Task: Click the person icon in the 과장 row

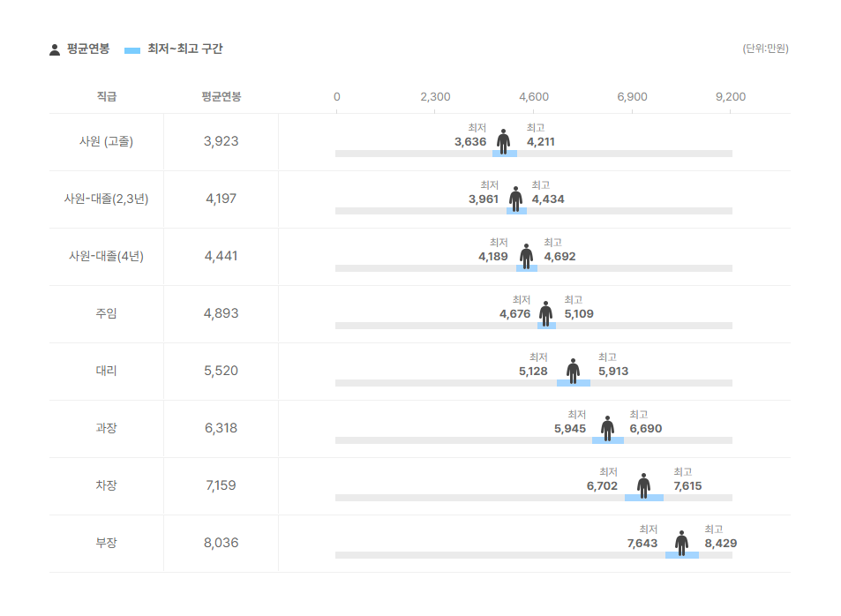Action: (x=607, y=428)
